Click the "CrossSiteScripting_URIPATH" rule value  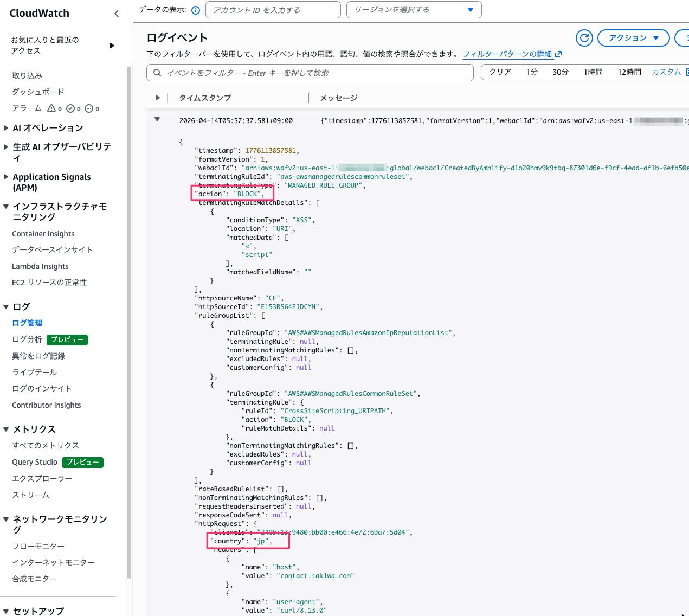tap(336, 411)
